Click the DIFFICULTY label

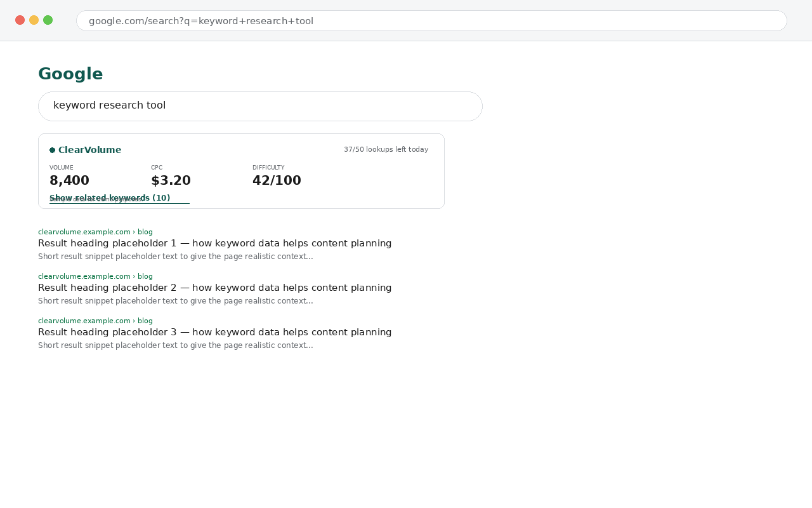[268, 168]
